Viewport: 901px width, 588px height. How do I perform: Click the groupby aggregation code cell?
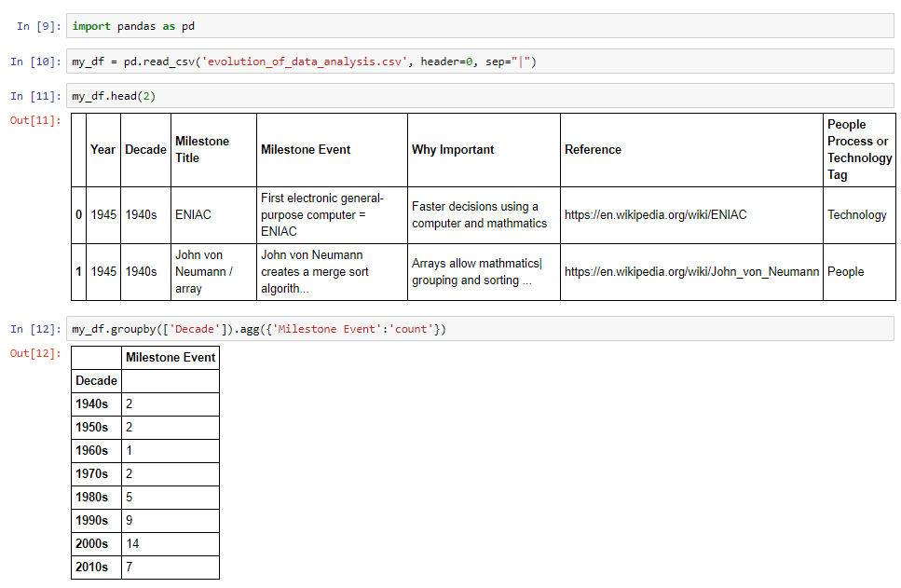[373, 328]
